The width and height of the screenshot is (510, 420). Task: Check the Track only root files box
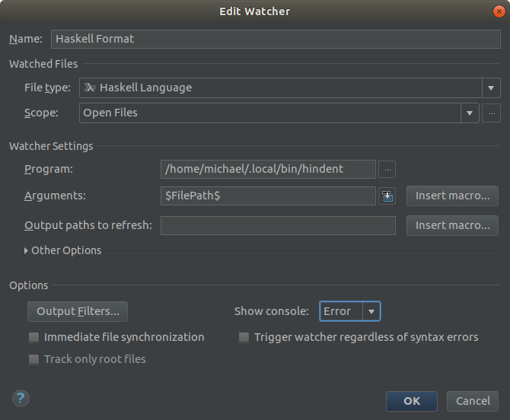pos(33,359)
